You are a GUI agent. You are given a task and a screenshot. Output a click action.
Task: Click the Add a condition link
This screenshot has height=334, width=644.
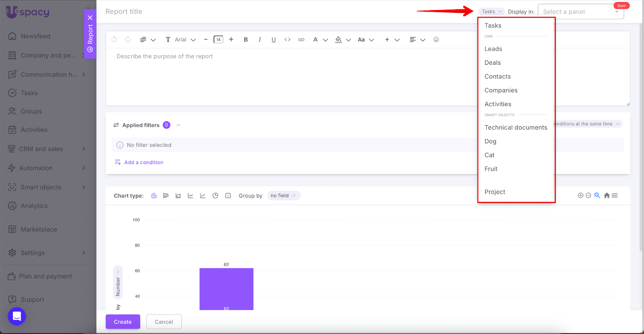click(143, 163)
